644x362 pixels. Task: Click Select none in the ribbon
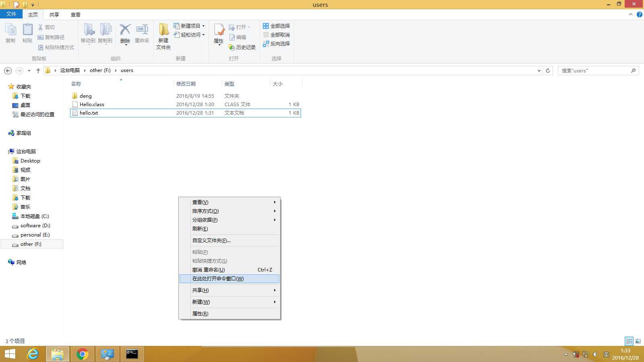coord(277,35)
